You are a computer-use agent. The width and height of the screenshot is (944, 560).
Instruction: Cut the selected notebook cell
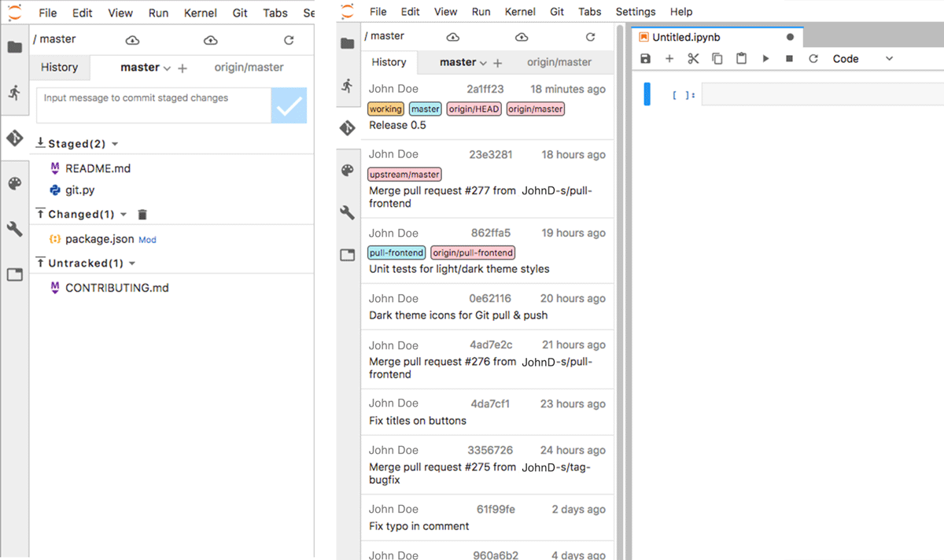tap(693, 58)
